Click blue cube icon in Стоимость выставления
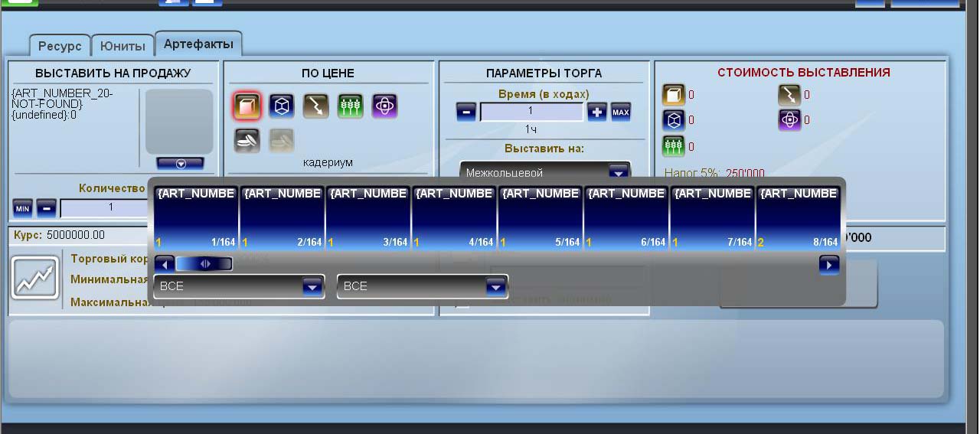 pos(673,120)
